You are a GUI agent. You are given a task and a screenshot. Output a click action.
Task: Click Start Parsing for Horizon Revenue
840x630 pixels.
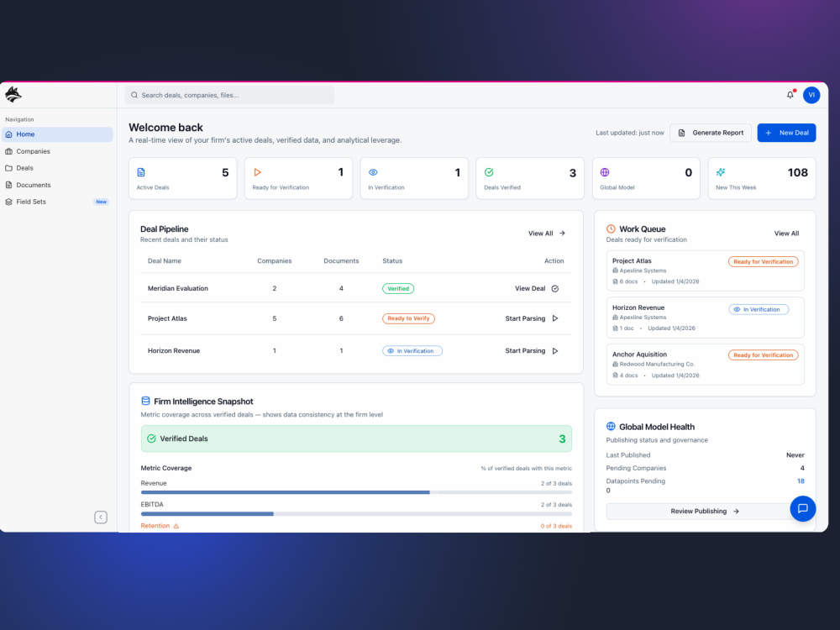click(x=532, y=351)
